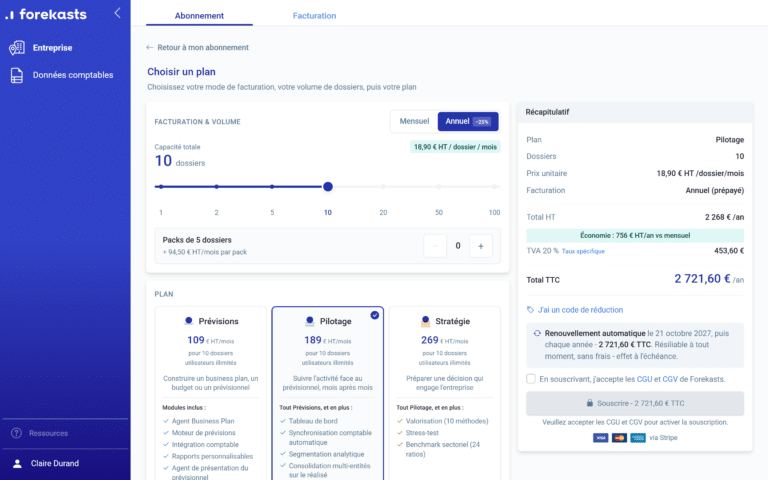
Task: Go back via Retour à mon abonnement
Action: [197, 48]
